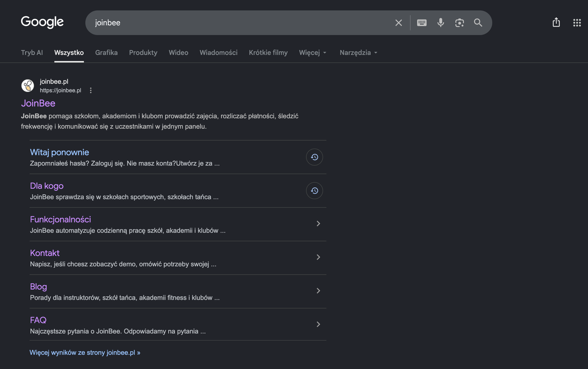Screen dimensions: 588x369
Task: Click snippet 'Napisz, jeśli chcesz zobaczyć demo'
Action: (x=123, y=264)
